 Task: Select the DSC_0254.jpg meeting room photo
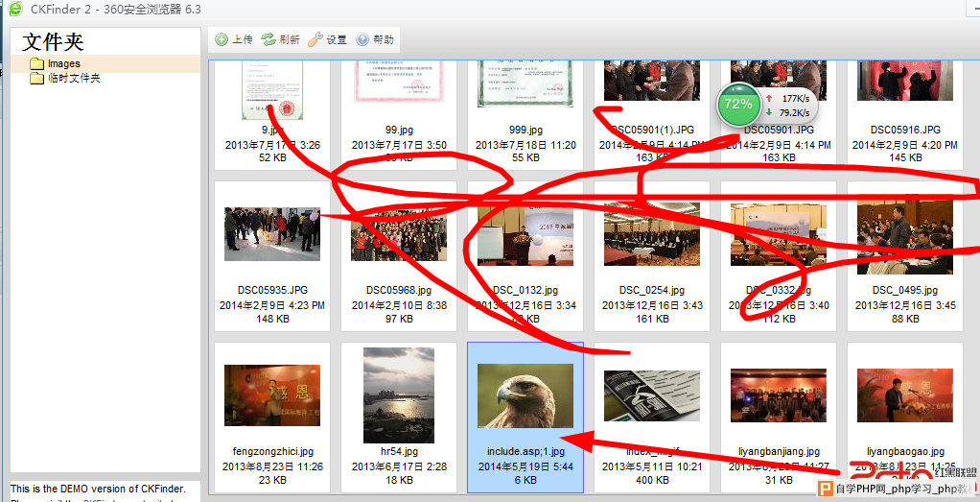pyautogui.click(x=652, y=234)
